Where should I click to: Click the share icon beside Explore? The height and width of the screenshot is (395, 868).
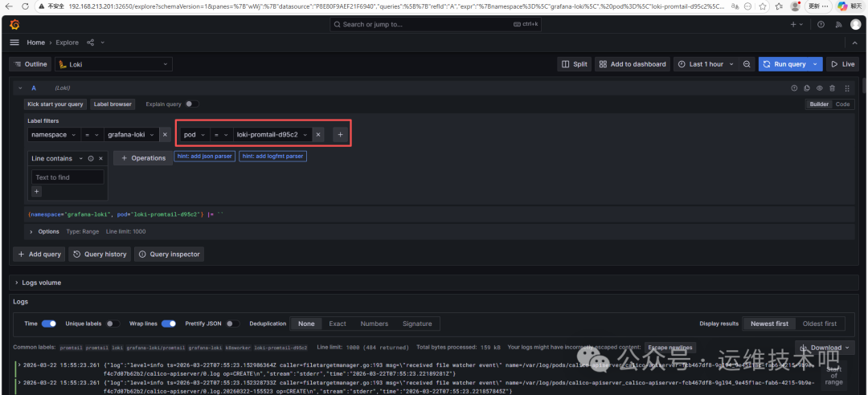(90, 43)
